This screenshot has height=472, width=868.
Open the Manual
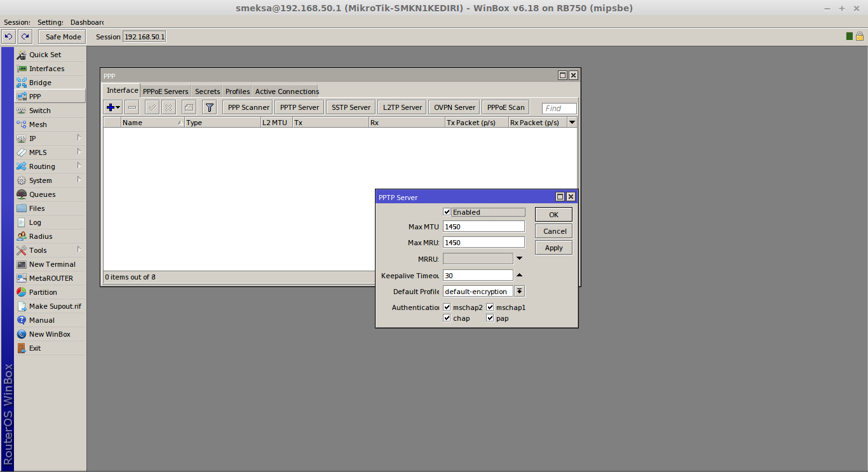click(50, 320)
